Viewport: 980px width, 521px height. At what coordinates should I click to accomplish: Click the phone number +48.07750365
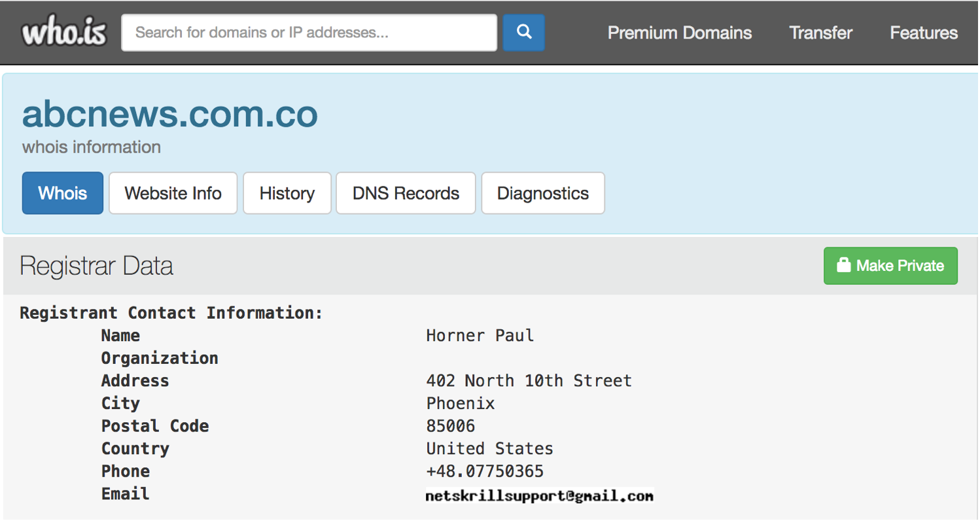tap(485, 471)
